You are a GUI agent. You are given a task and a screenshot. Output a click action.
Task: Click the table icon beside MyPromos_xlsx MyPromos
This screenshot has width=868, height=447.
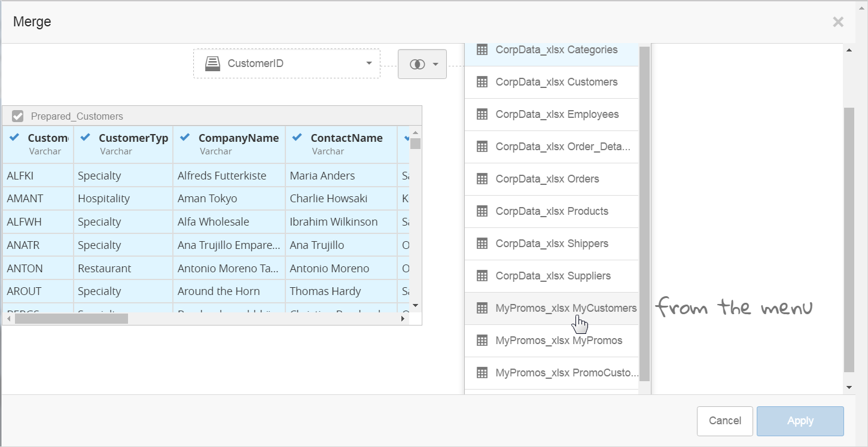pos(482,340)
